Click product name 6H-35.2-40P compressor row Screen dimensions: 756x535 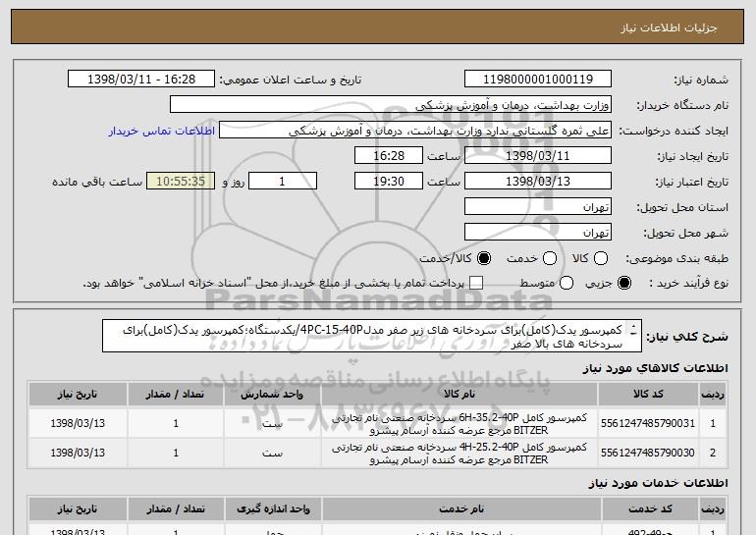click(x=459, y=424)
